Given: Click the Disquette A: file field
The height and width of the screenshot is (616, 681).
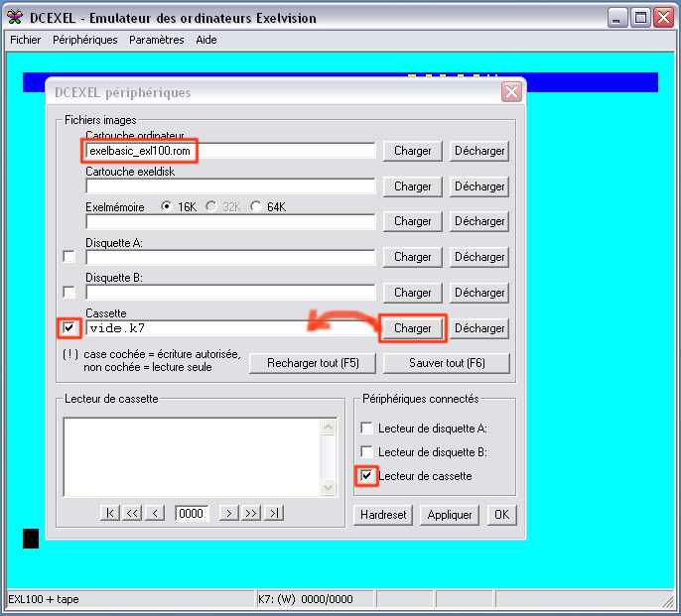Looking at the screenshot, I should click(x=230, y=258).
